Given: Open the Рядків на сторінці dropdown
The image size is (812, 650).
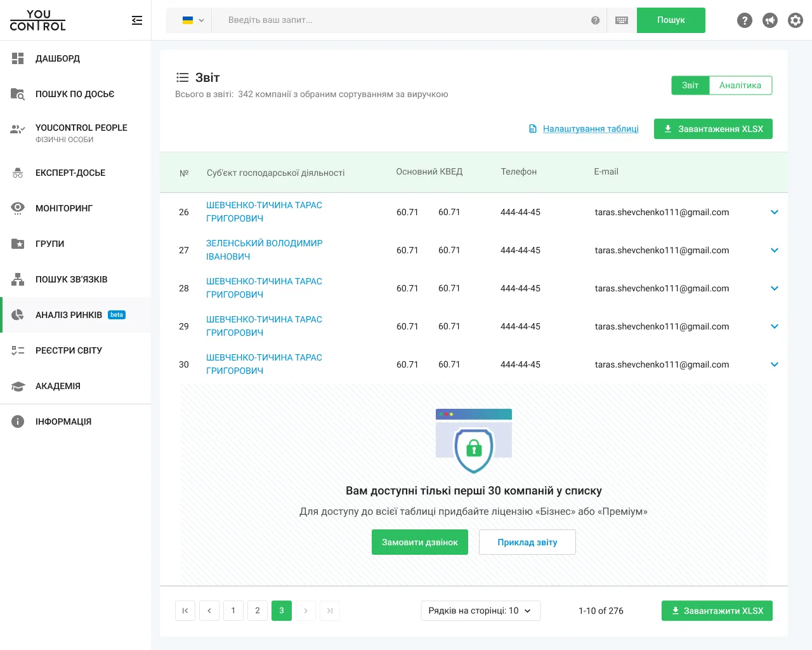Looking at the screenshot, I should pyautogui.click(x=480, y=611).
